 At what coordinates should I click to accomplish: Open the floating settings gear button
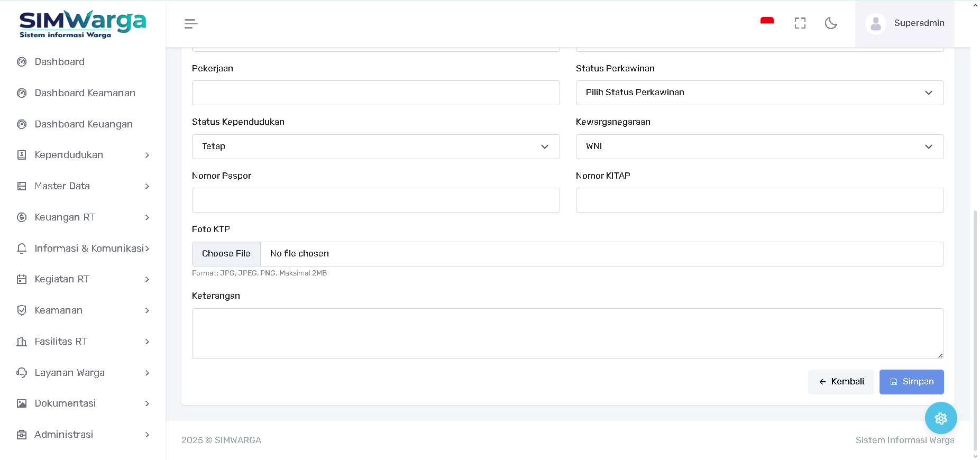(x=940, y=418)
